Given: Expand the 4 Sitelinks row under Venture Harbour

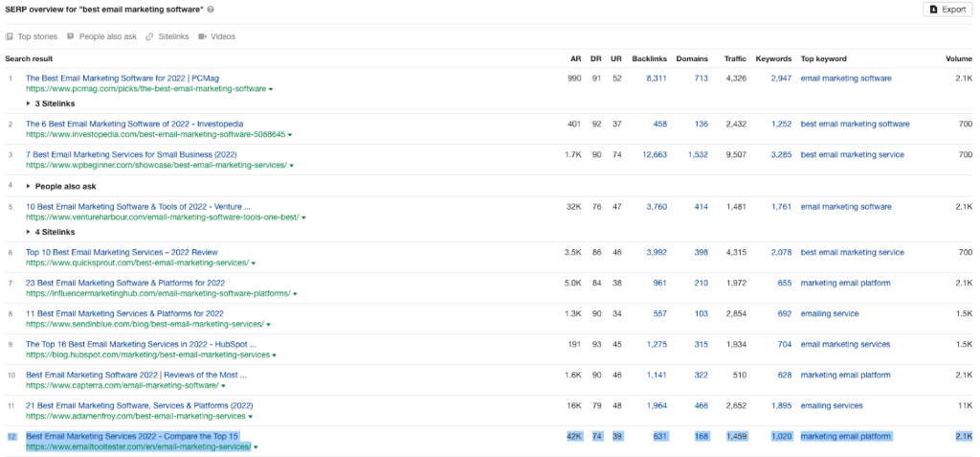Looking at the screenshot, I should pyautogui.click(x=51, y=232).
